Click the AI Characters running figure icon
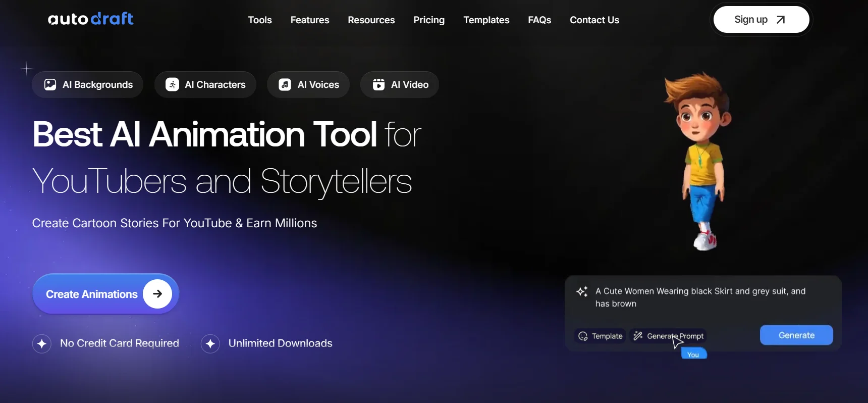The image size is (868, 403). (173, 84)
